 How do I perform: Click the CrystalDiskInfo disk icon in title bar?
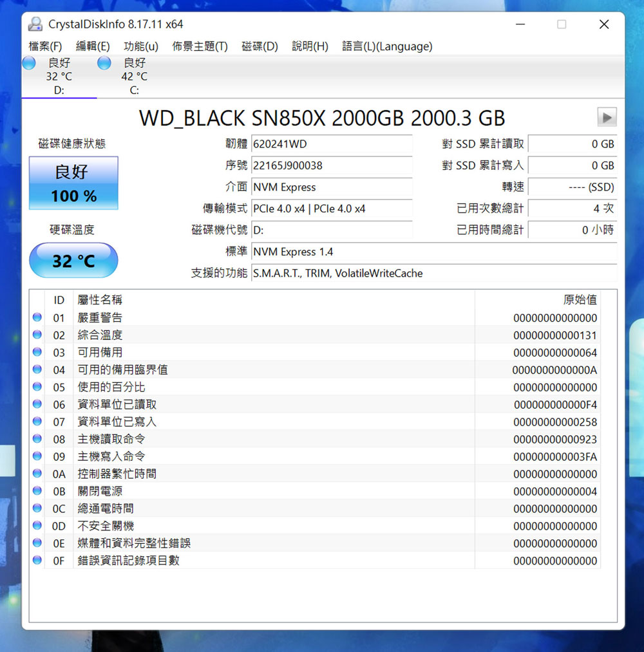coord(34,24)
